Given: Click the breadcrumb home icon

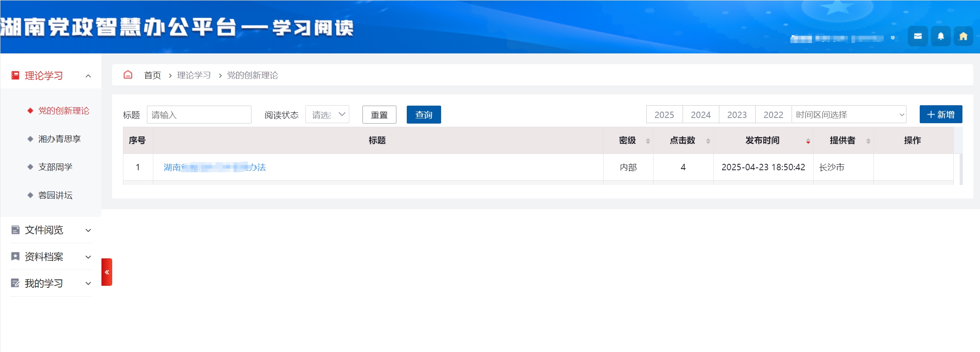Looking at the screenshot, I should 128,75.
